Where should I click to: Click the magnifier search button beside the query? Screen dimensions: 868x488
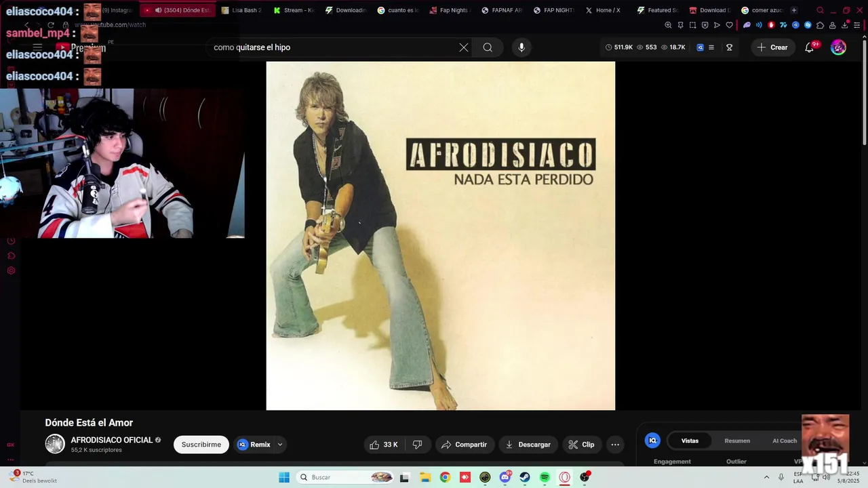tap(488, 47)
